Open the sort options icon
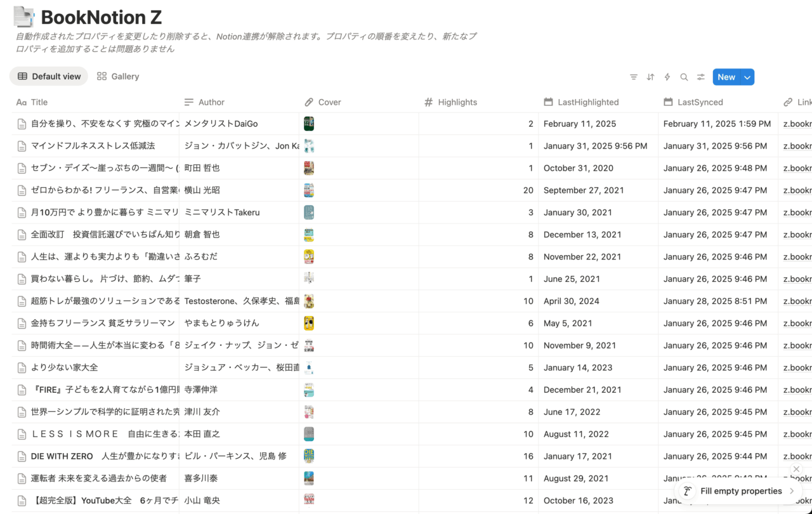The width and height of the screenshot is (812, 514). pyautogui.click(x=650, y=77)
